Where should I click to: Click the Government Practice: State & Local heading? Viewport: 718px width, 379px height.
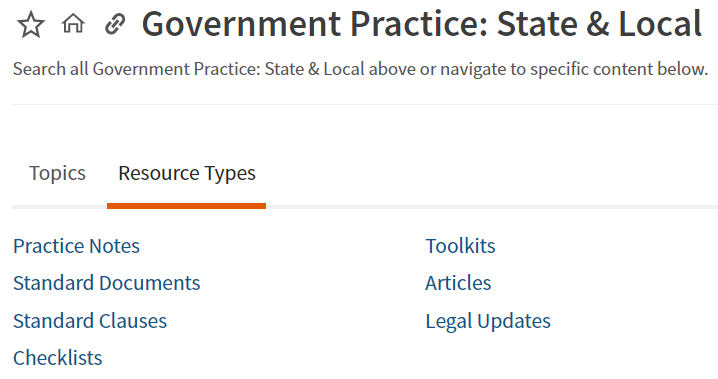pyautogui.click(x=422, y=24)
